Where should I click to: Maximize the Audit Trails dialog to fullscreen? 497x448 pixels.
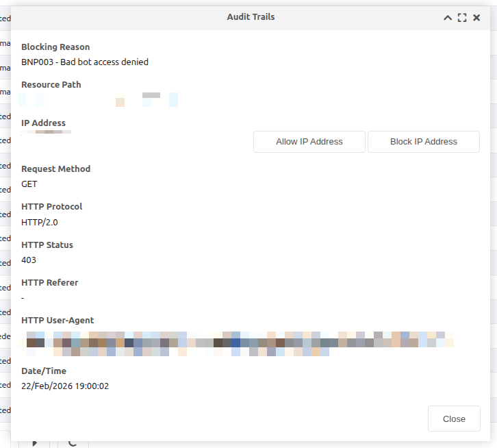[x=462, y=18]
